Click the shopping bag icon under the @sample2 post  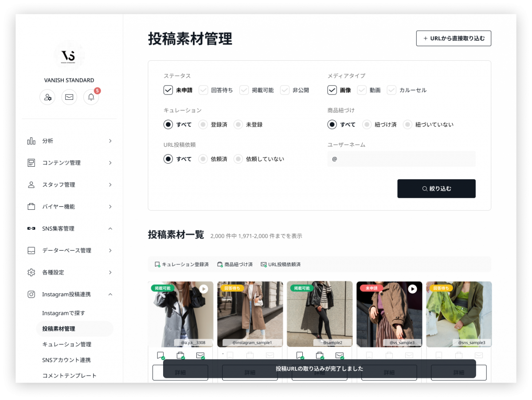coord(320,355)
